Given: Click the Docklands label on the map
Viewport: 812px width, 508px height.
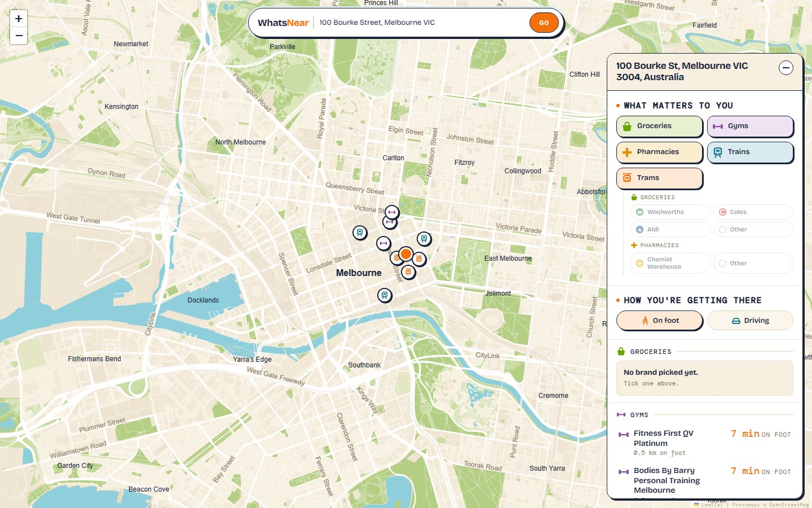Looking at the screenshot, I should (203, 300).
